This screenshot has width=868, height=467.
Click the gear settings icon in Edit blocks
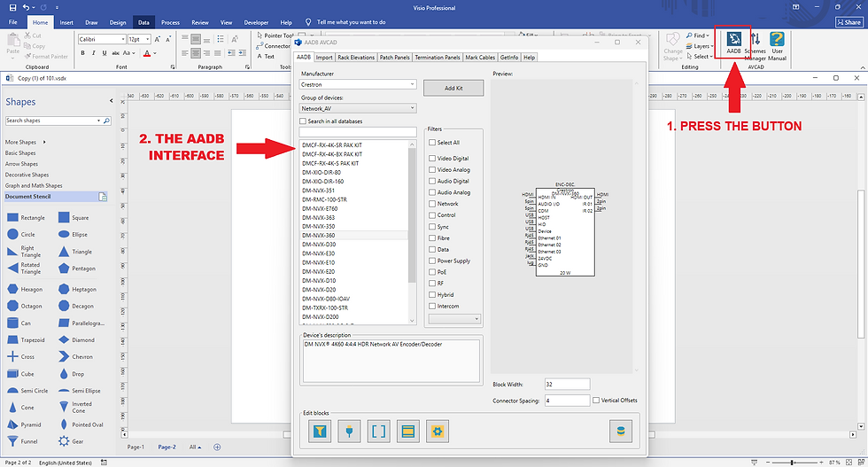438,431
